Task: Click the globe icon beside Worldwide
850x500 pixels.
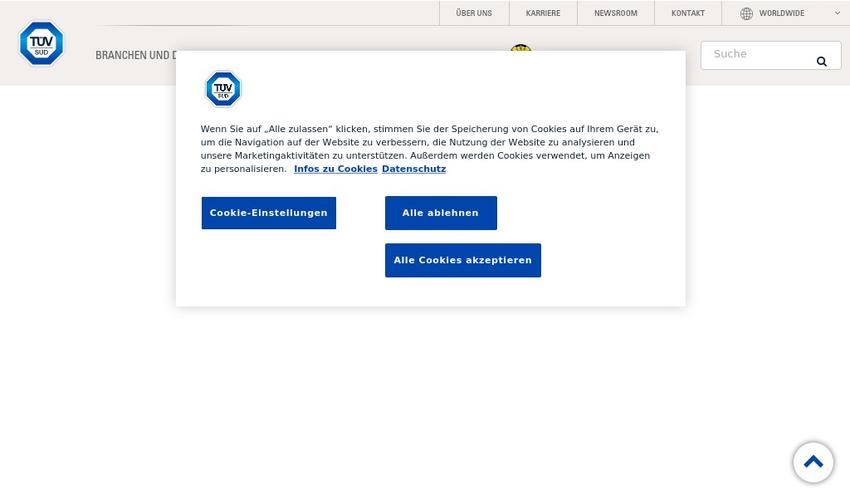Action: tap(746, 14)
